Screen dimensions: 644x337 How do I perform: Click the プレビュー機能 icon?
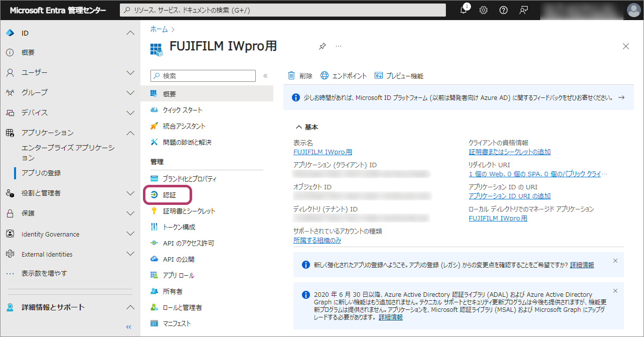point(379,76)
